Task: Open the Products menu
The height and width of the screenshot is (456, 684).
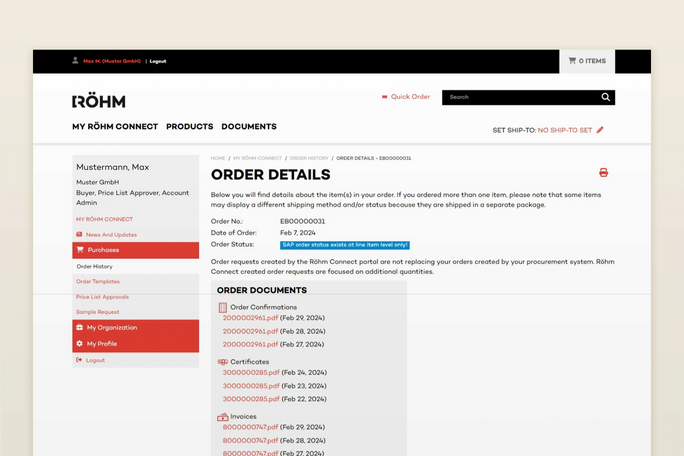Action: pyautogui.click(x=189, y=127)
